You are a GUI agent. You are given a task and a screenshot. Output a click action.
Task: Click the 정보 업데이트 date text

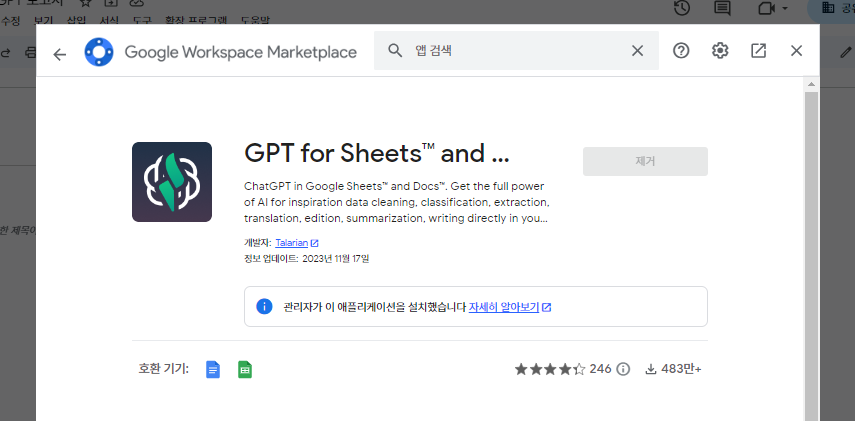click(306, 258)
